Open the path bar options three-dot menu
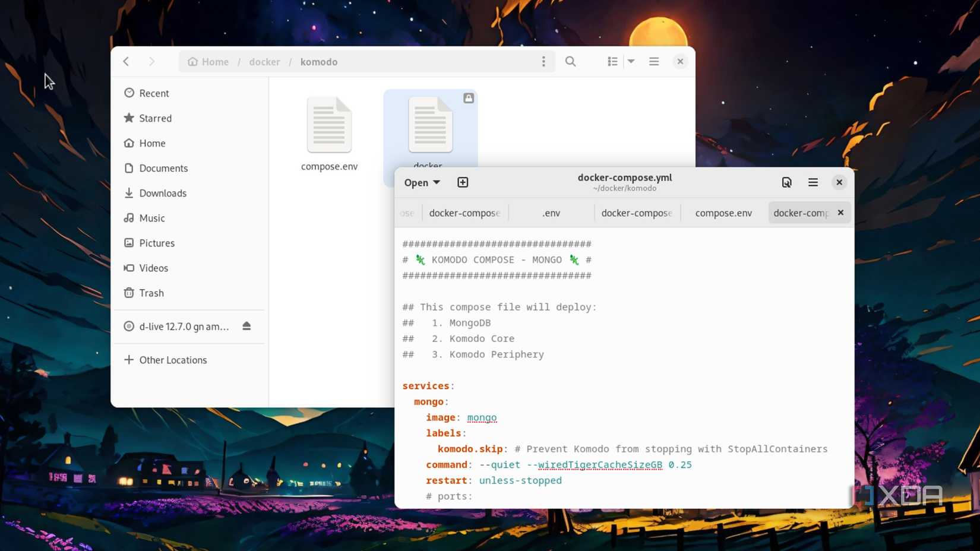This screenshot has height=551, width=980. [543, 61]
